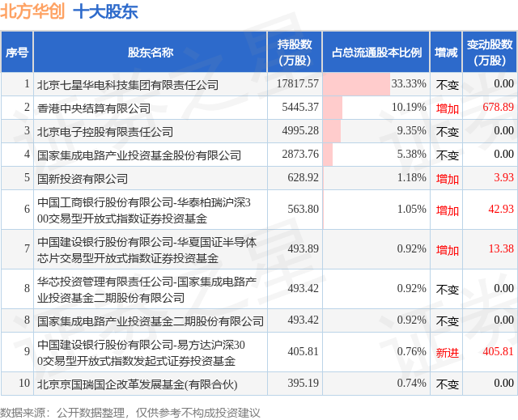The width and height of the screenshot is (518, 420).
Task: Click change value 678.89
Action: pyautogui.click(x=499, y=107)
